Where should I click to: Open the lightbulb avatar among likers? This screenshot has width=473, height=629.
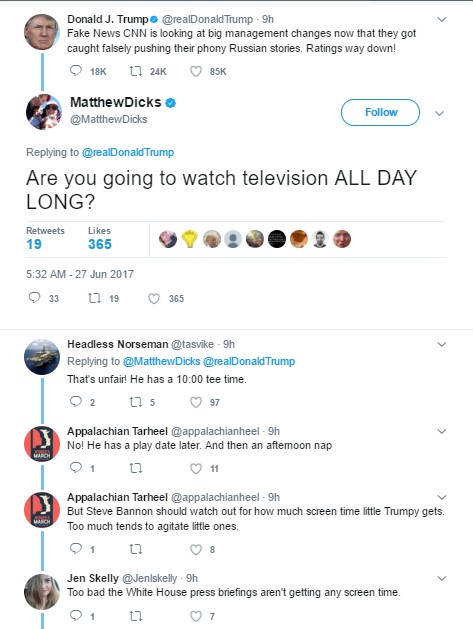pos(190,239)
